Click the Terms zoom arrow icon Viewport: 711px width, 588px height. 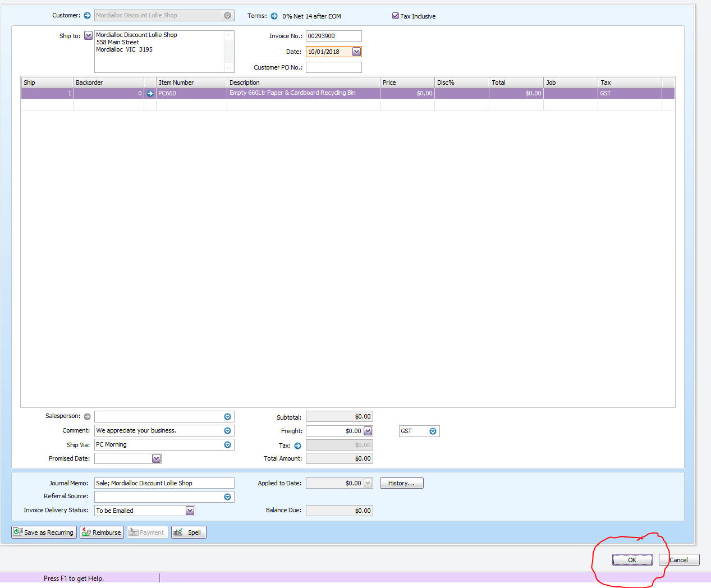tap(274, 16)
